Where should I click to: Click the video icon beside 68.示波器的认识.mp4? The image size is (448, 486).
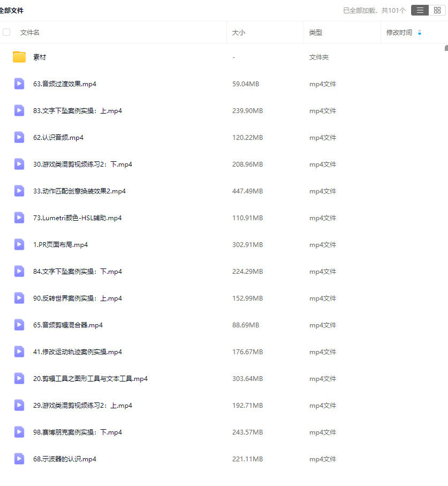[x=19, y=459]
